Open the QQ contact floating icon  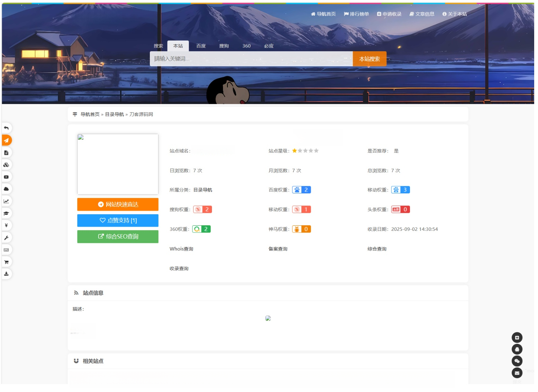[x=517, y=349]
